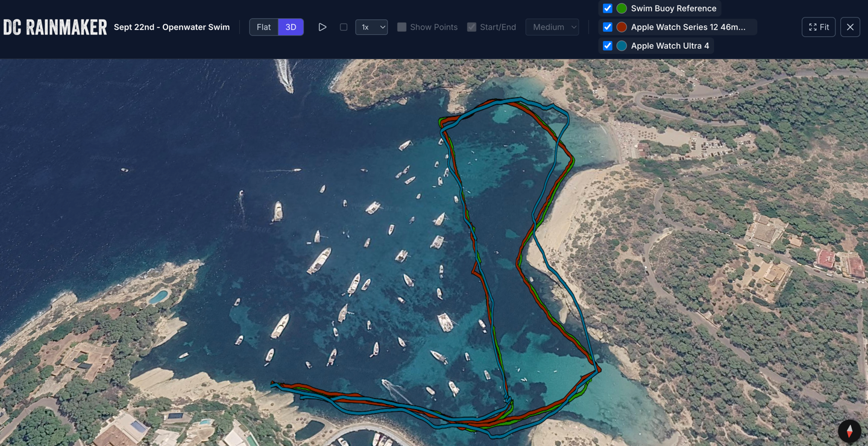The height and width of the screenshot is (446, 868).
Task: Close the map viewer with X
Action: (x=850, y=27)
